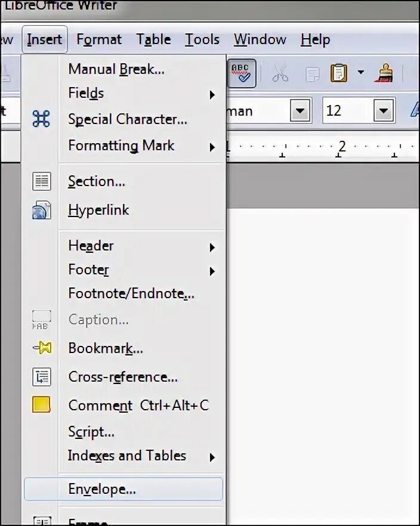Click the Cut scissors icon

click(x=280, y=73)
